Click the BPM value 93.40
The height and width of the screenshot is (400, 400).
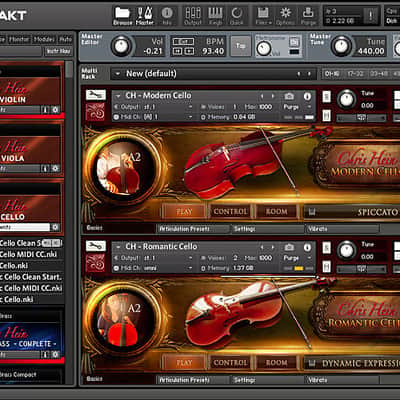click(x=213, y=51)
